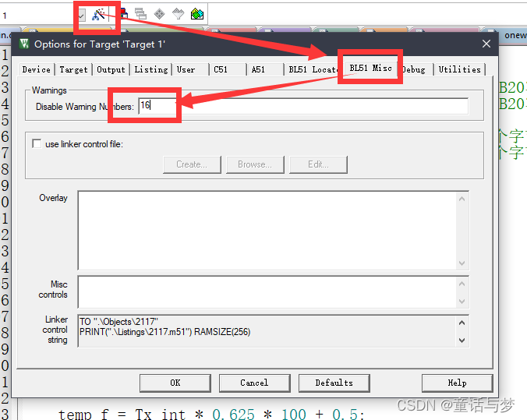The height and width of the screenshot is (420, 527).
Task: Click the Linker control string text area
Action: click(267, 330)
